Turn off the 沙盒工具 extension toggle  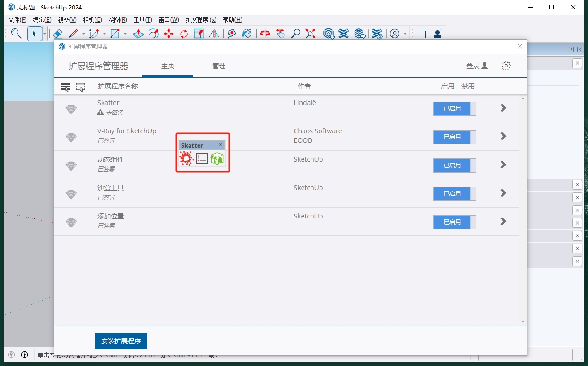tap(454, 194)
